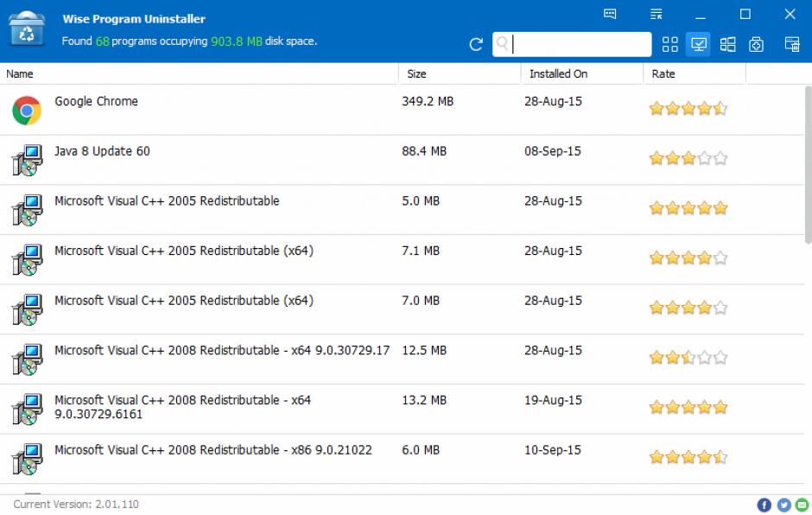Viewport: 812px width, 515px height.
Task: Click the vertical scrollbar thumb
Action: click(808, 164)
